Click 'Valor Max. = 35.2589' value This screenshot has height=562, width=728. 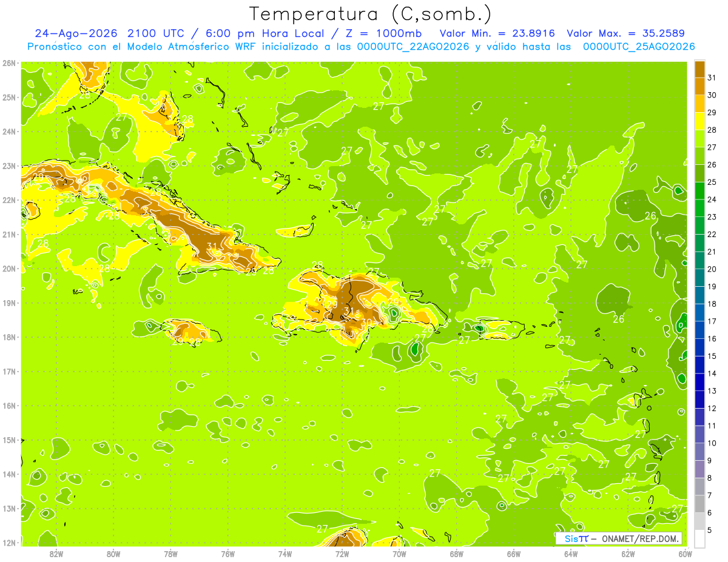point(625,33)
